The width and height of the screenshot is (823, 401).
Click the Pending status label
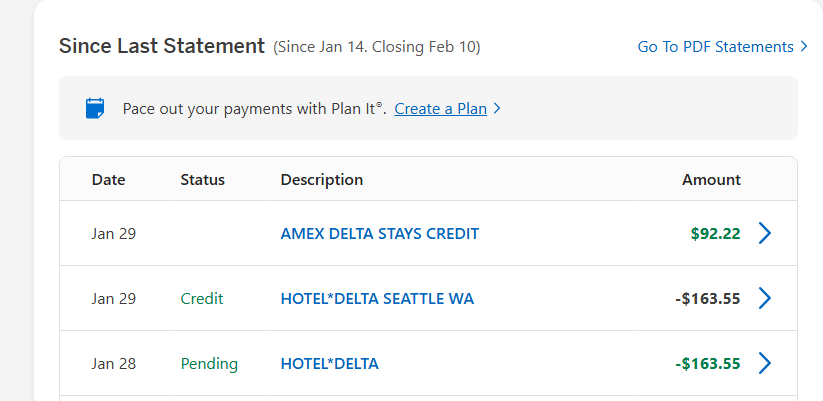[x=209, y=364]
